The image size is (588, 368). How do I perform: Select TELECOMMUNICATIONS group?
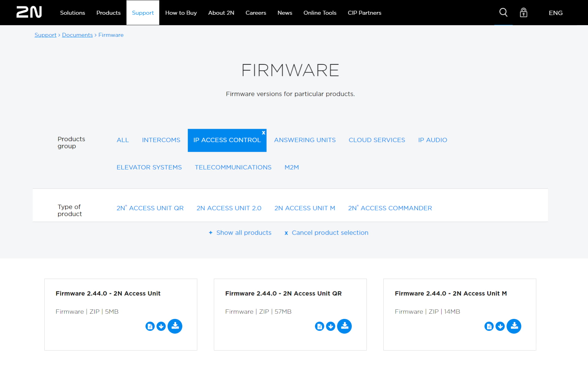(233, 167)
